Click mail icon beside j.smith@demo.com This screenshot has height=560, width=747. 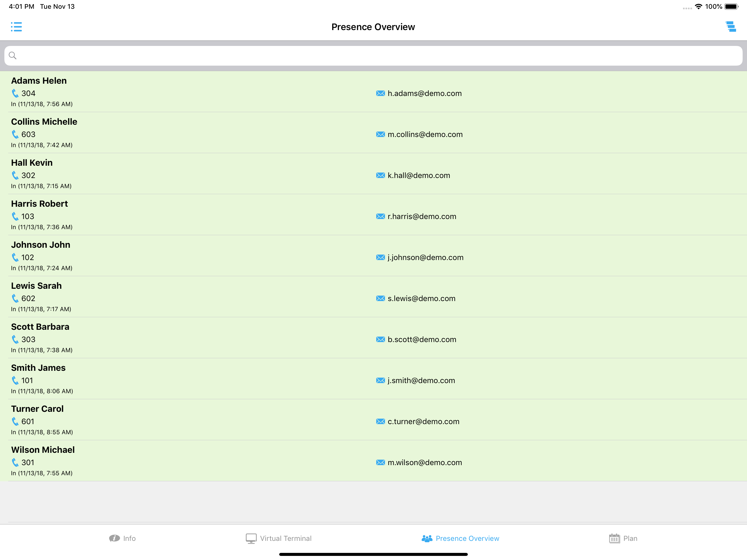click(380, 381)
